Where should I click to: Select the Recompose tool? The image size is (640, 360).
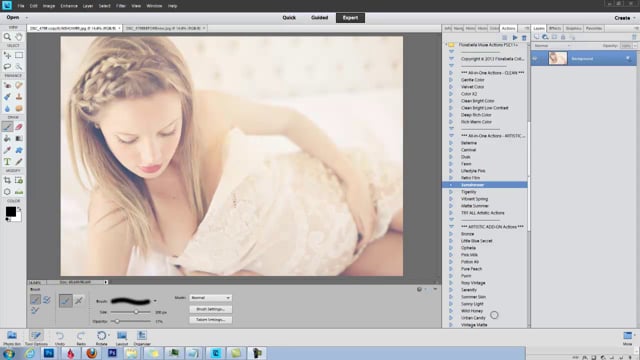pos(19,180)
